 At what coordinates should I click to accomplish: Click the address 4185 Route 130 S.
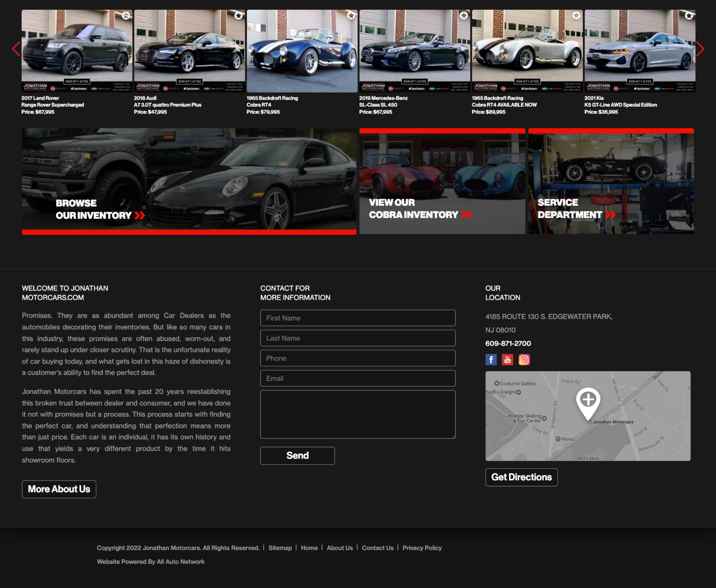pos(549,323)
